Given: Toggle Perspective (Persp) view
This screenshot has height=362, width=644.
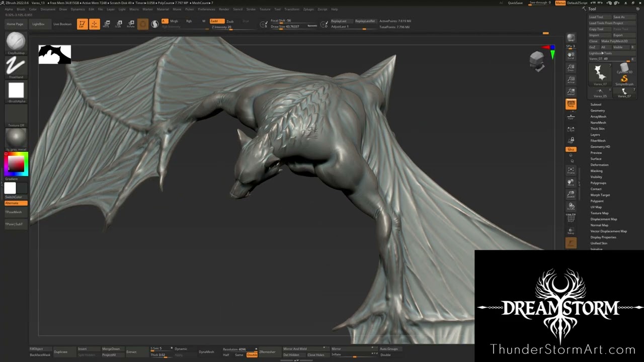Looking at the screenshot, I should coord(571,104).
